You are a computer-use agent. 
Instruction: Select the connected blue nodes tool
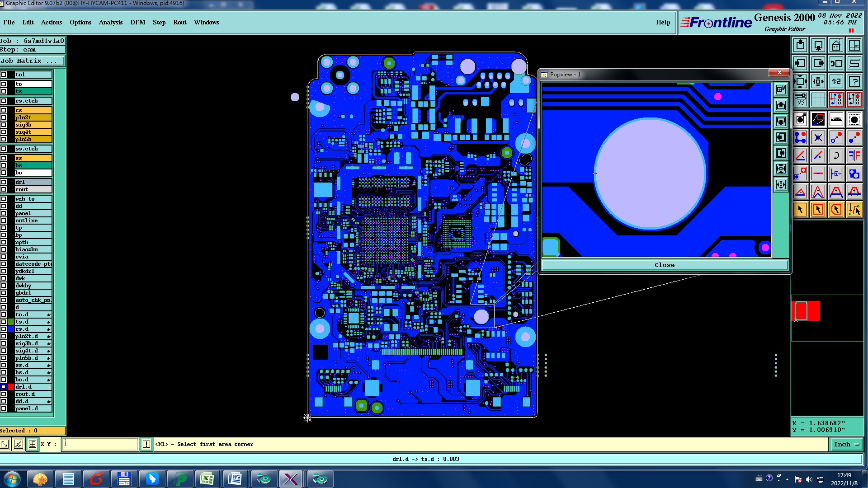pyautogui.click(x=800, y=137)
